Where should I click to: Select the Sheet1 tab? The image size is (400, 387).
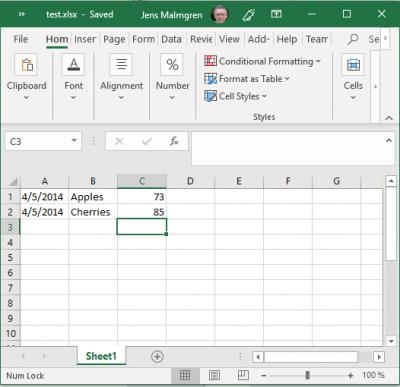pyautogui.click(x=101, y=356)
